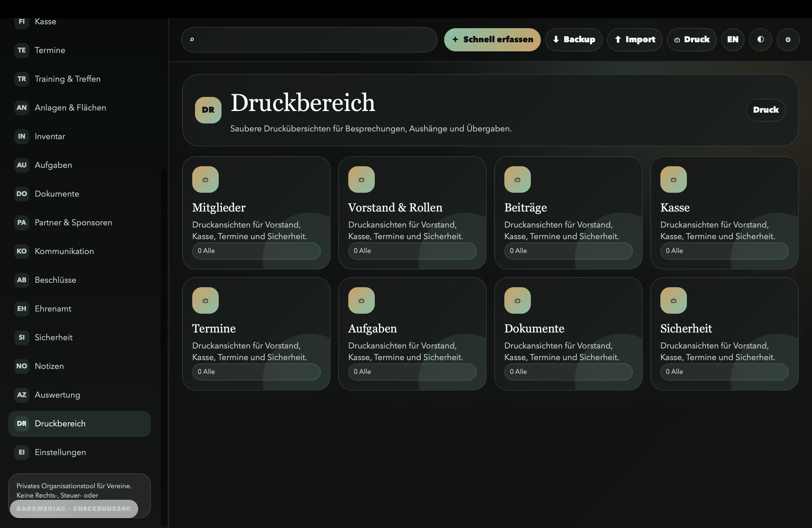Viewport: 812px width, 528px height.
Task: Go to Training & Treffen section
Action: (x=79, y=79)
